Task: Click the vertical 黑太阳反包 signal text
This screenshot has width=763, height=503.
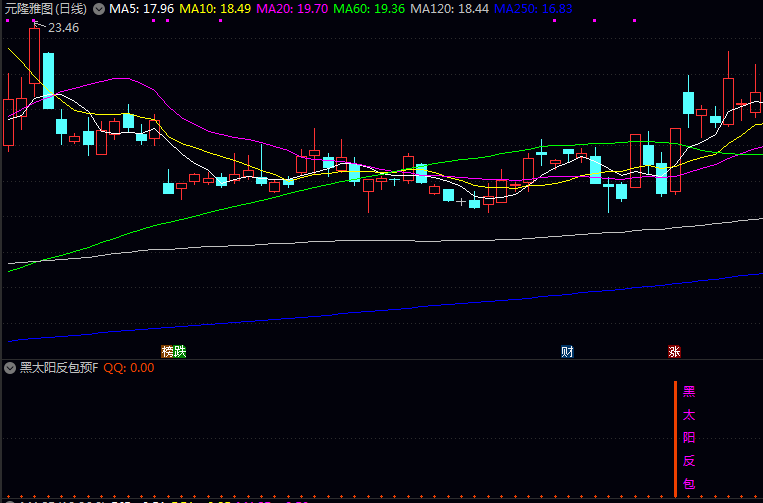Action: pos(688,438)
